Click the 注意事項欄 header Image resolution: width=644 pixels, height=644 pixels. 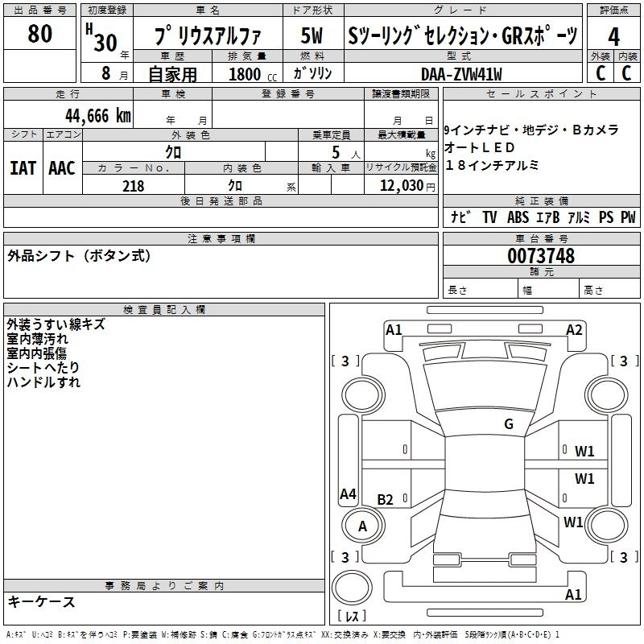coord(221,238)
